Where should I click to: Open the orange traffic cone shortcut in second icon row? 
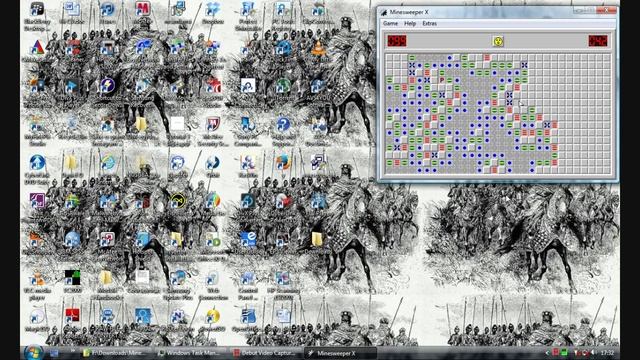(318, 48)
